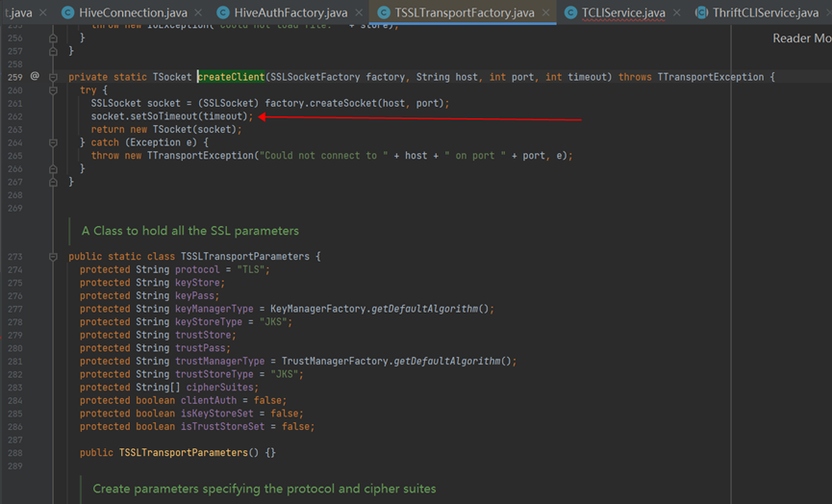Click the TSSLTransportParameters class name on line 273
The width and height of the screenshot is (832, 504).
(244, 257)
